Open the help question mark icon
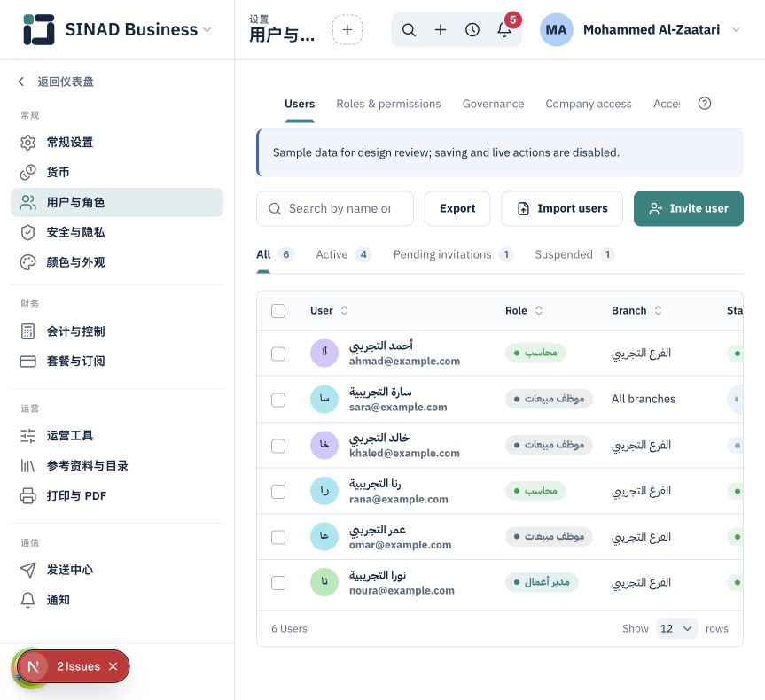This screenshot has height=700, width=765. [705, 104]
